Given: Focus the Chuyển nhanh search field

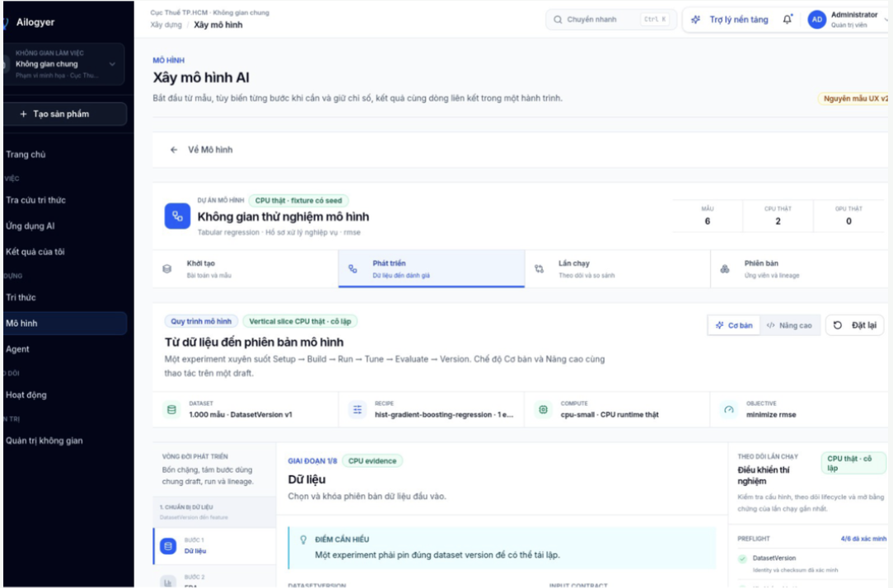Looking at the screenshot, I should 611,20.
